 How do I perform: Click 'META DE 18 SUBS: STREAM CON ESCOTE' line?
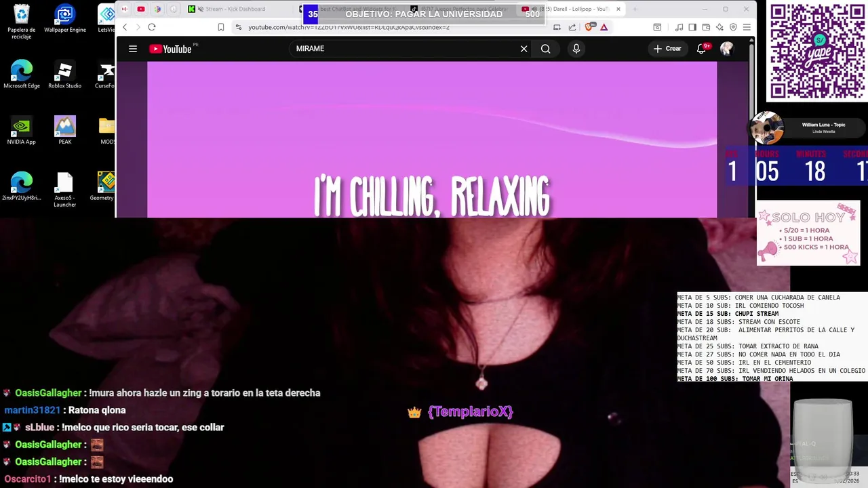[x=738, y=322]
